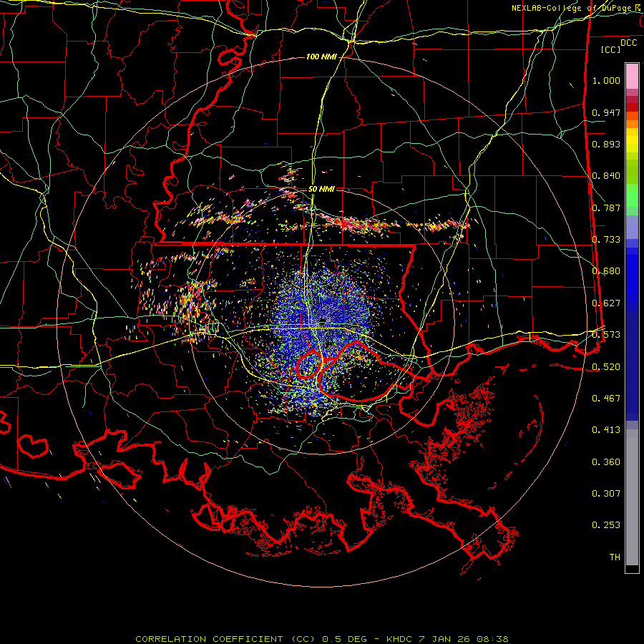Screen dimensions: 644x644
Task: Click the 100 NMI range ring label
Action: 321,57
